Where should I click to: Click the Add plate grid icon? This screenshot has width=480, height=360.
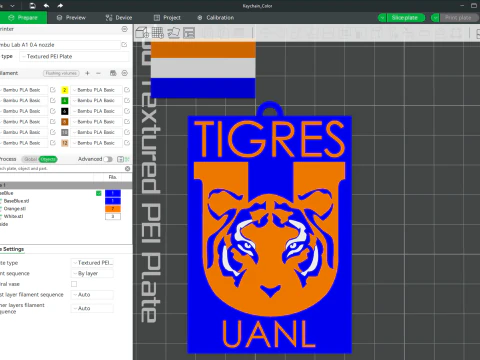[x=158, y=32]
